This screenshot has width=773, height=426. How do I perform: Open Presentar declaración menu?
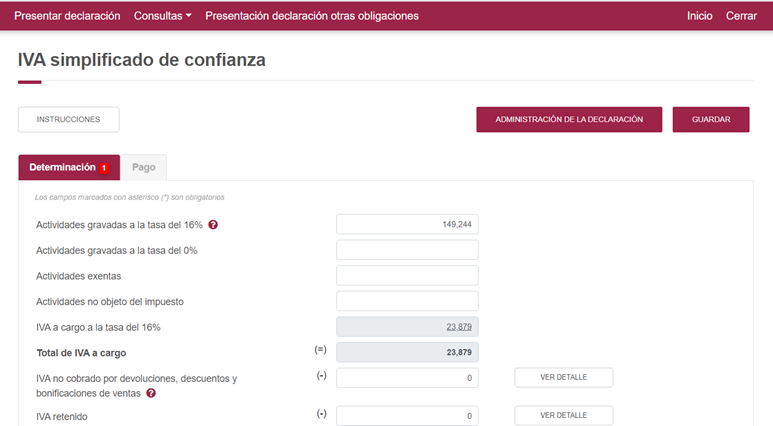click(x=67, y=16)
